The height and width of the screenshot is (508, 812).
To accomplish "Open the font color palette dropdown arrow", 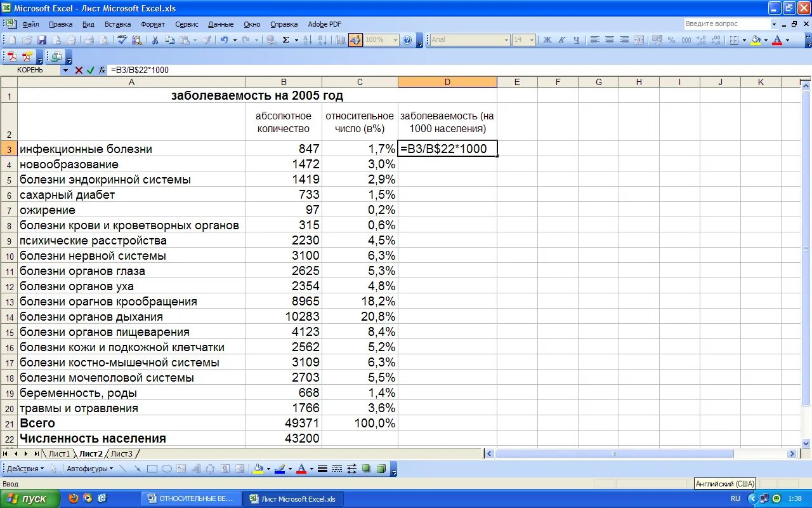I will (787, 40).
